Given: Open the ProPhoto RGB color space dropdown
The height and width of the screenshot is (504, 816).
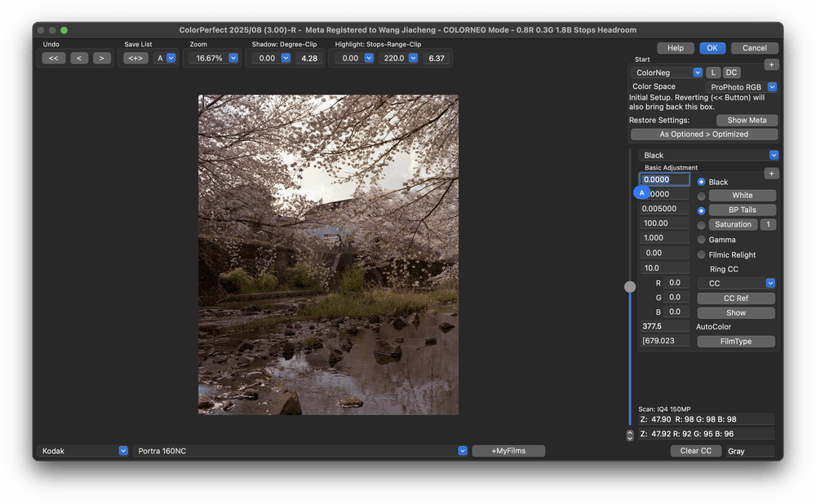Looking at the screenshot, I should [x=772, y=87].
